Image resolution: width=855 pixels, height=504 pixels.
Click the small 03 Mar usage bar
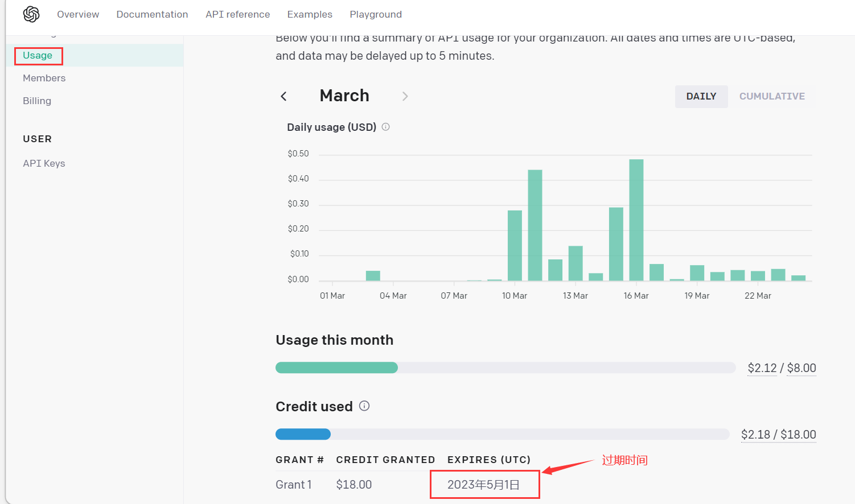pos(373,276)
